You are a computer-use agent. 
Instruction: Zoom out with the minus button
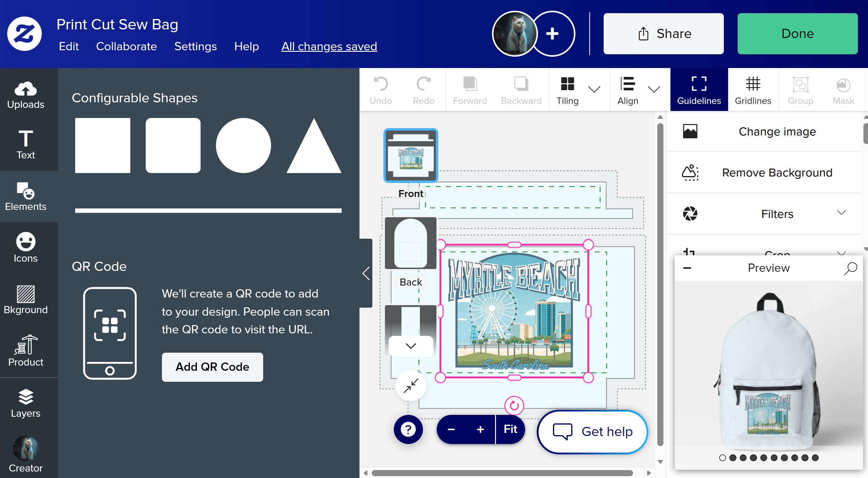click(451, 429)
